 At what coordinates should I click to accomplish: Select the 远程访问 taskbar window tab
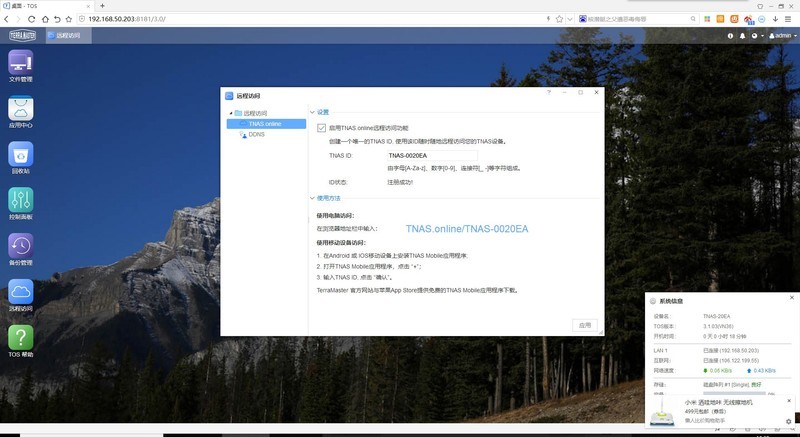coord(68,35)
